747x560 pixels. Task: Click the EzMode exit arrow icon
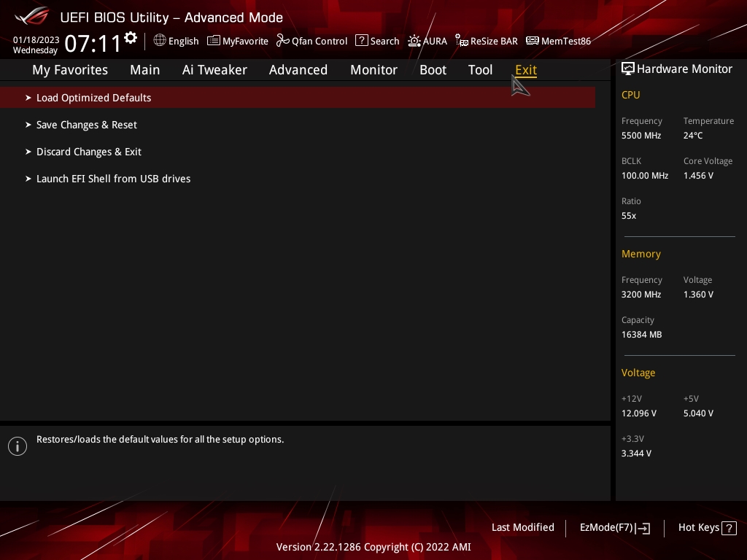coord(643,528)
